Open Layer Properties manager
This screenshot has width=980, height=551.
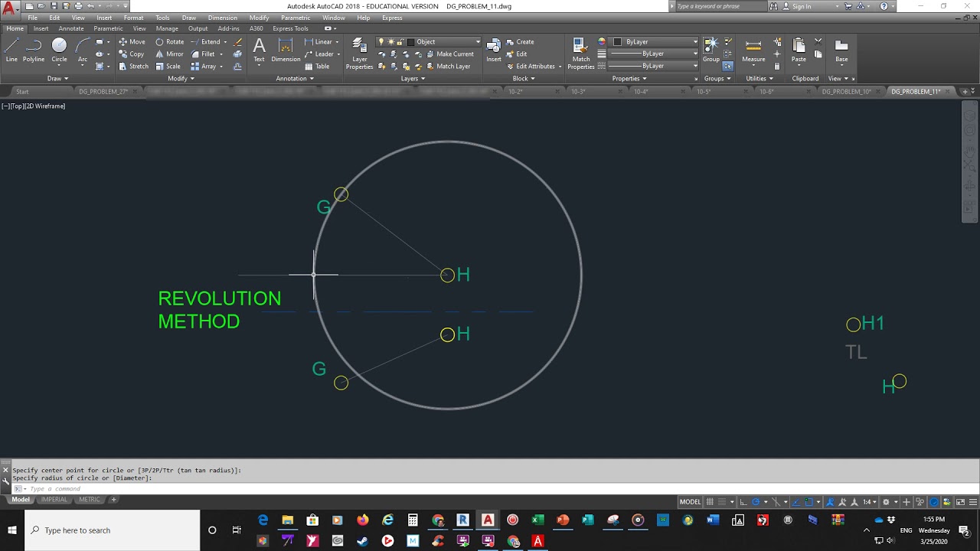point(359,54)
